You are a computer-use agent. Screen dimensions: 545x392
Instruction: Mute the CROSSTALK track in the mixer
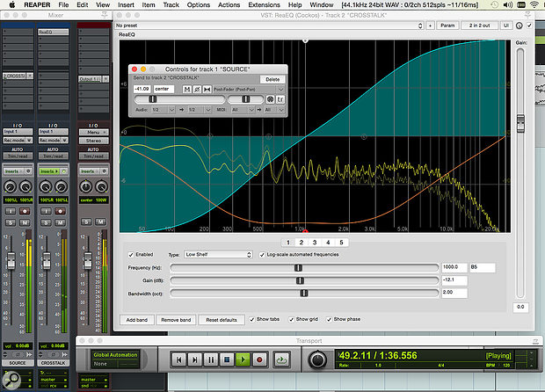(x=60, y=222)
